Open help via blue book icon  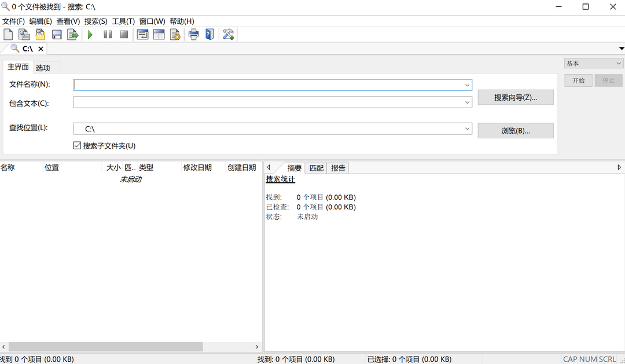coord(209,35)
